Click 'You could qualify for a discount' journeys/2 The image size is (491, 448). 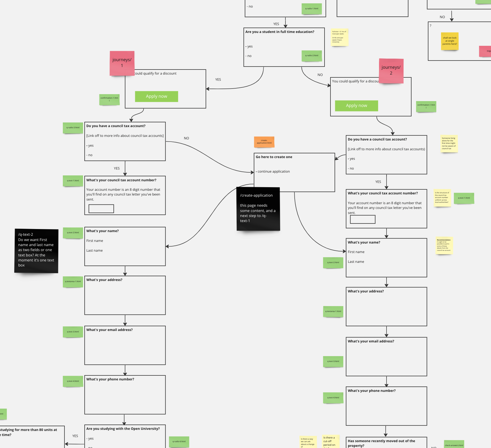pos(356,81)
